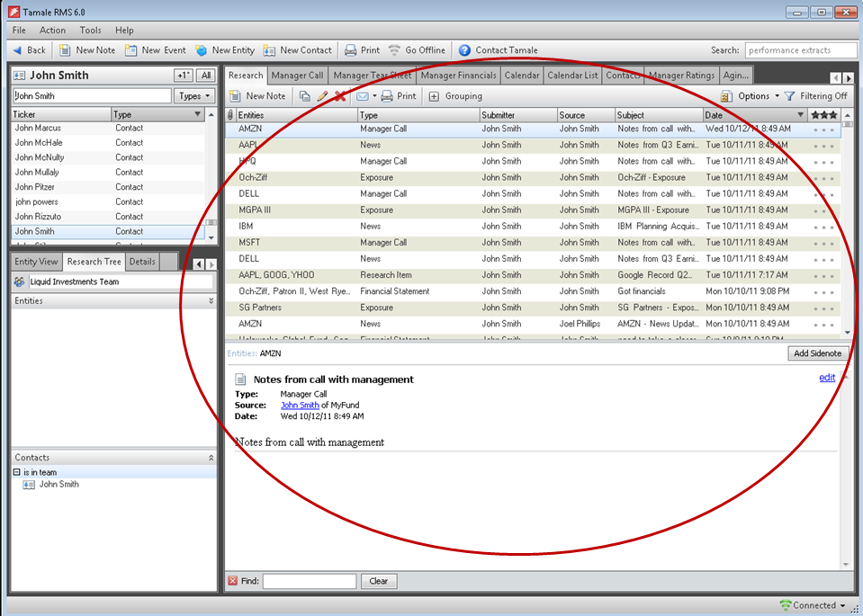This screenshot has width=863, height=616.
Task: Follow the John Smith source link
Action: 300,406
